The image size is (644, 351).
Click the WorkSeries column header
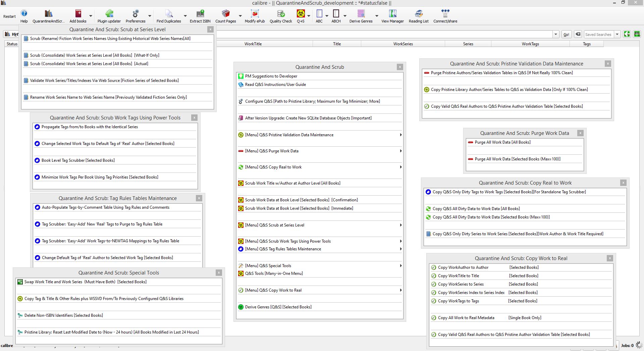[403, 44]
